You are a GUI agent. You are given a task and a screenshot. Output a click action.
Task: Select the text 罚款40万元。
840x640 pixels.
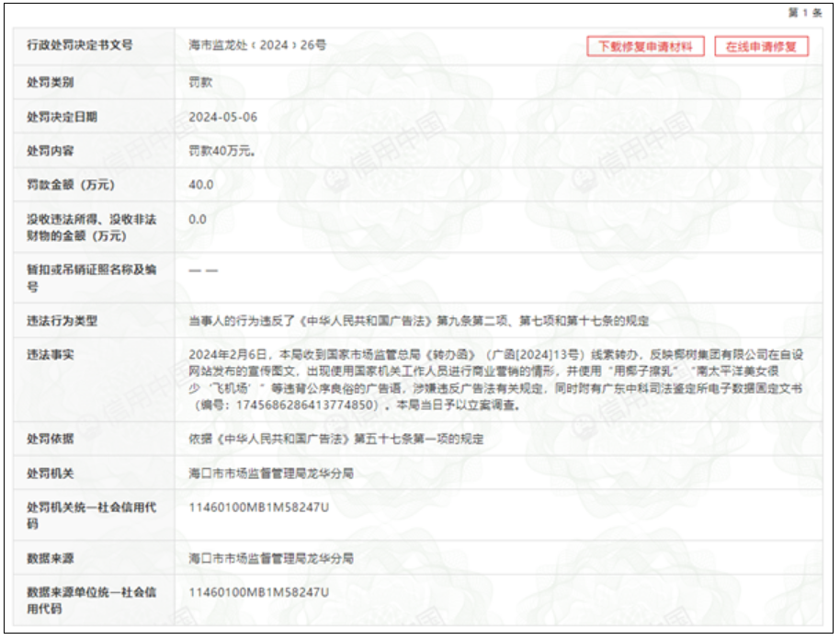tap(221, 151)
